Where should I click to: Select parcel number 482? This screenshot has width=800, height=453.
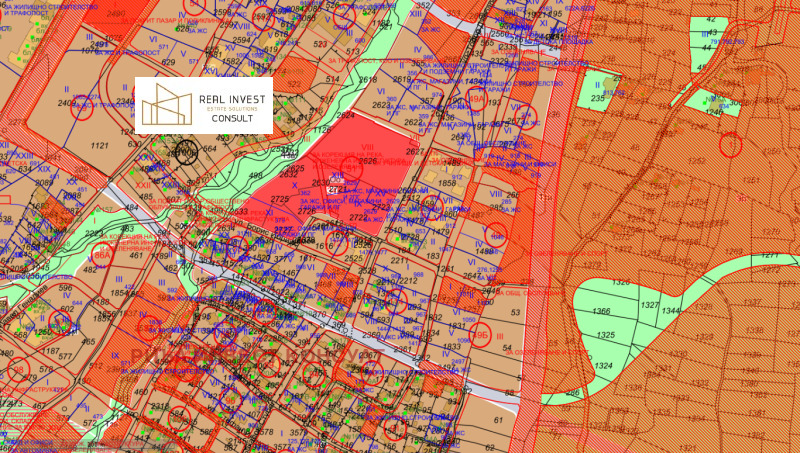pyautogui.click(x=90, y=270)
